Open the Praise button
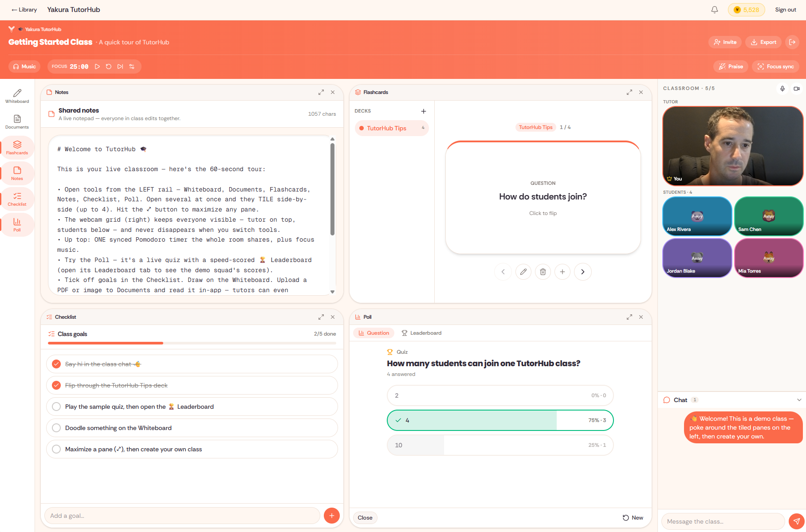The width and height of the screenshot is (806, 532). click(x=731, y=66)
